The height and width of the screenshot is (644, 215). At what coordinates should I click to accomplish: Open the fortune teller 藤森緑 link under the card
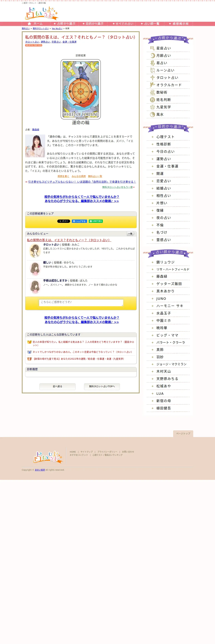click(35, 130)
